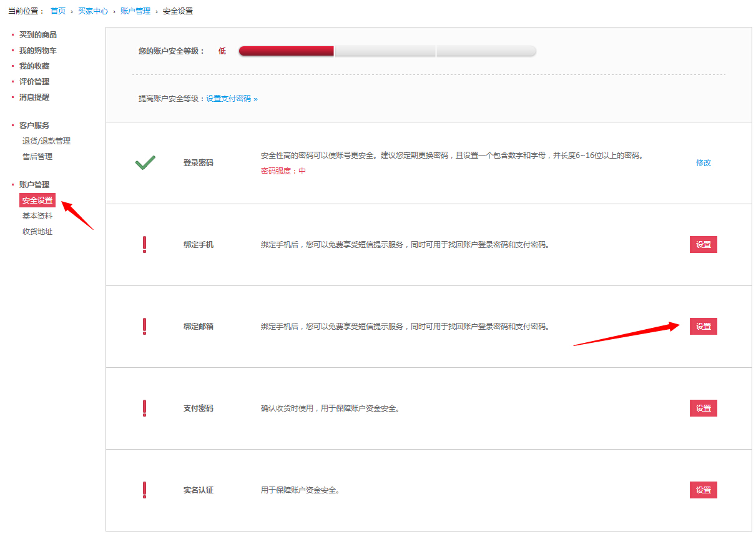Click the 用于保障账户资金安全。 description under 实名认证

[x=301, y=490]
